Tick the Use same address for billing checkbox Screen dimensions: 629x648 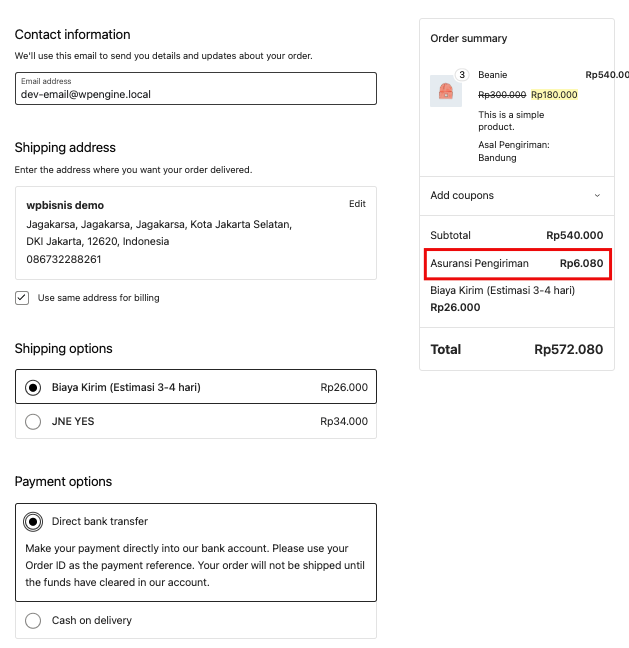22,298
